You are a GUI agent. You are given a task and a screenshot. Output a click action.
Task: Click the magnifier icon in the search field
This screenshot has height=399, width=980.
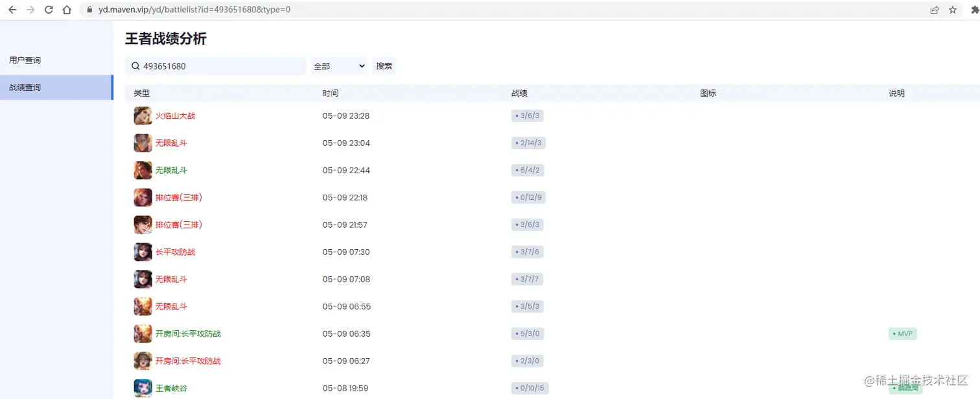(135, 66)
